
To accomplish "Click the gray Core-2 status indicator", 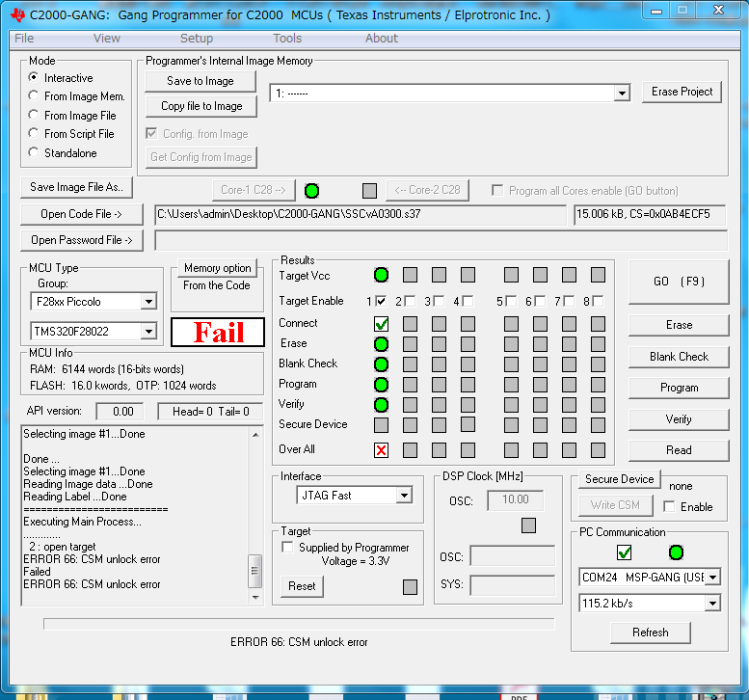I will coord(369,191).
